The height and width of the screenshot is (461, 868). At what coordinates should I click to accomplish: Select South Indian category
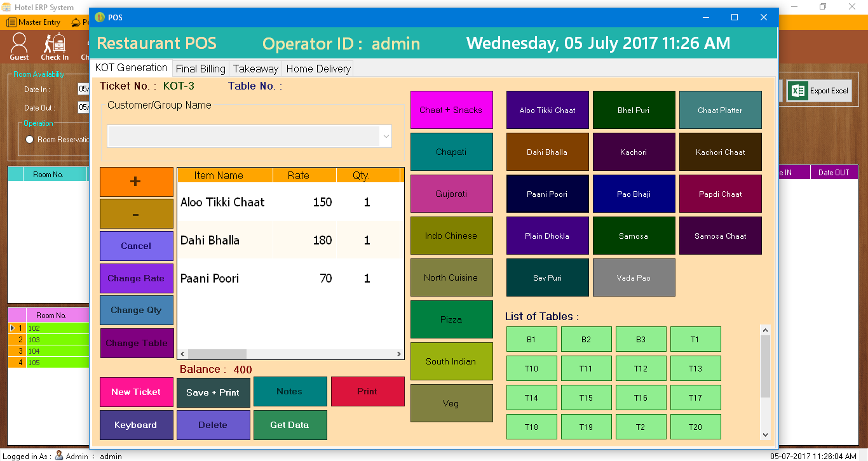[452, 361]
